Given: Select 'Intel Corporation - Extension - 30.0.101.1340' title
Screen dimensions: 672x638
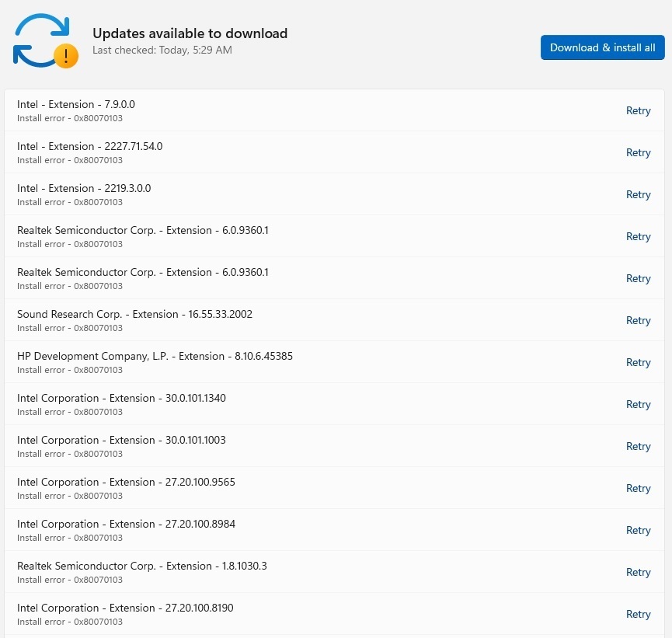Looking at the screenshot, I should [x=121, y=399].
